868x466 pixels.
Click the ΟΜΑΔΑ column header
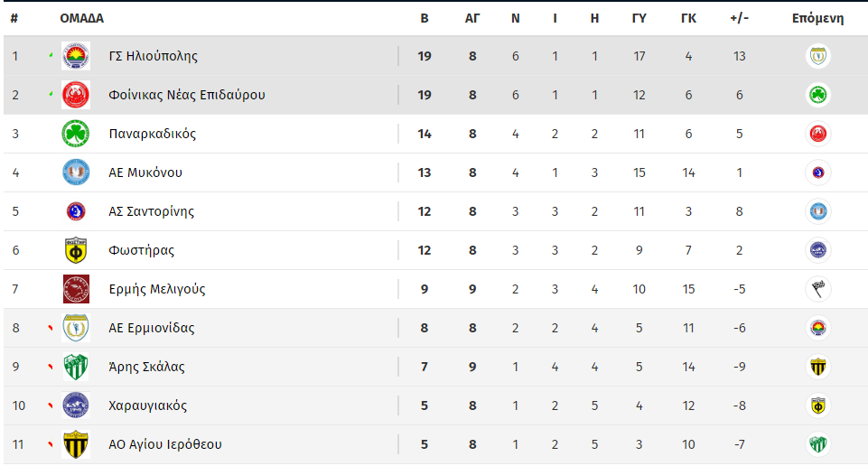coord(82,18)
